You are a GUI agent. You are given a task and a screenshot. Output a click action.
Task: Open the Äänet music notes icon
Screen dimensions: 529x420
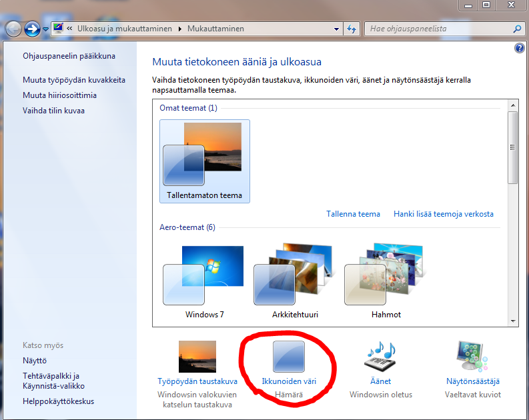pos(380,355)
